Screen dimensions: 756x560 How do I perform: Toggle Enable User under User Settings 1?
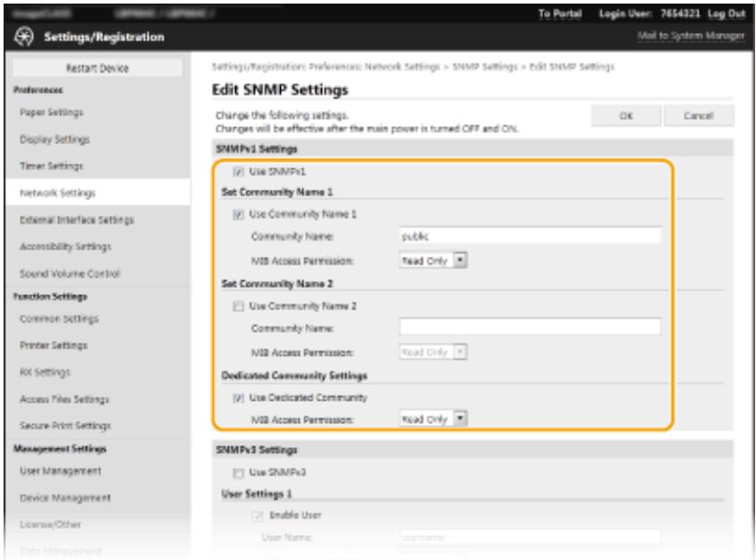click(258, 515)
